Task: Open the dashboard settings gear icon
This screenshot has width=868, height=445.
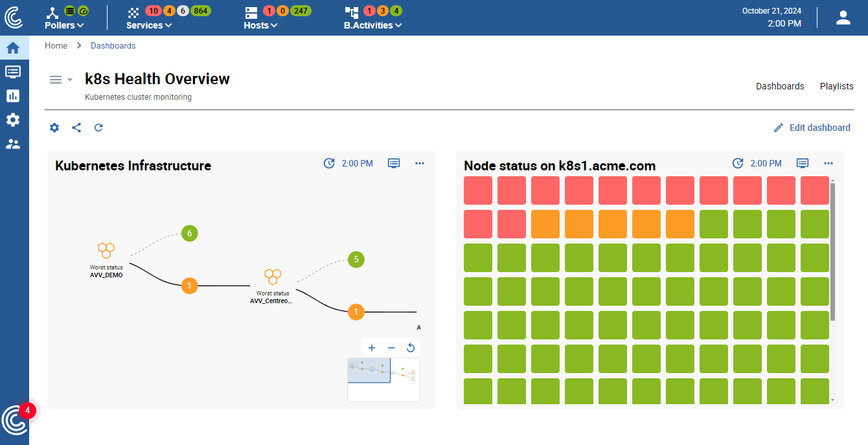Action: [x=54, y=128]
